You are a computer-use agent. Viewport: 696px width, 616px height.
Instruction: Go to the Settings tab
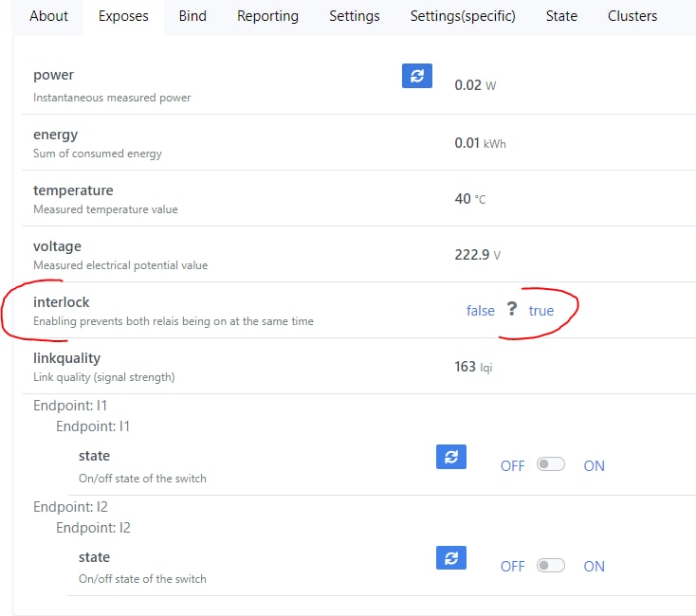(x=355, y=16)
